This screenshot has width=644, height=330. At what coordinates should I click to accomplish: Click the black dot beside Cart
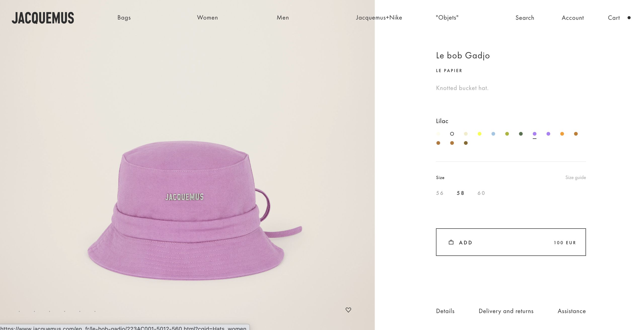[629, 18]
